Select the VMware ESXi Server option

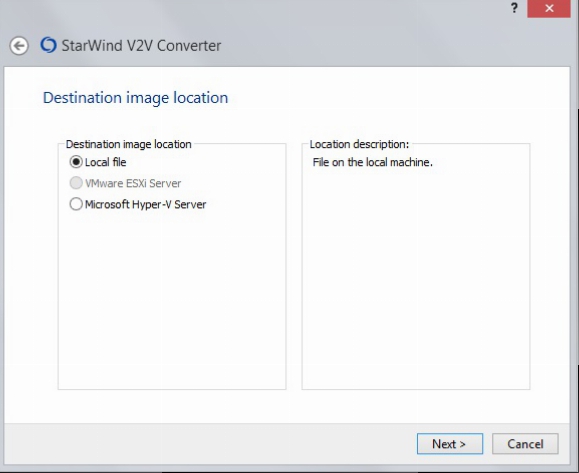(126, 183)
